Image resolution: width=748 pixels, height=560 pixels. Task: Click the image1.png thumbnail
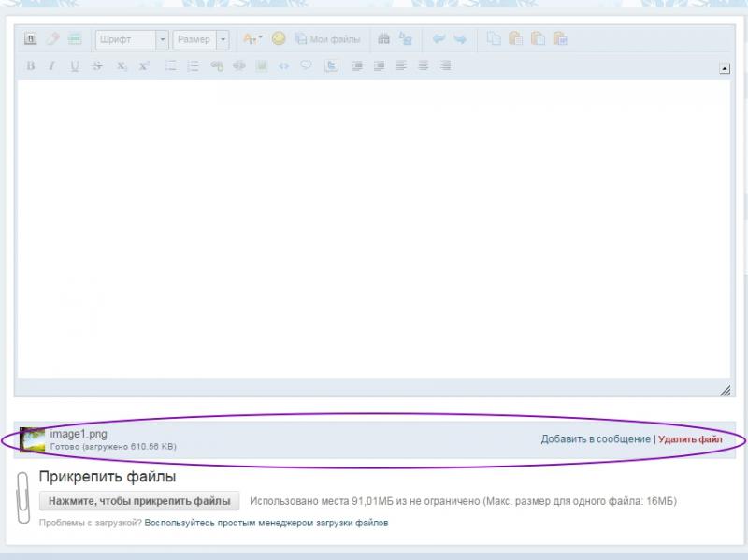tap(33, 439)
